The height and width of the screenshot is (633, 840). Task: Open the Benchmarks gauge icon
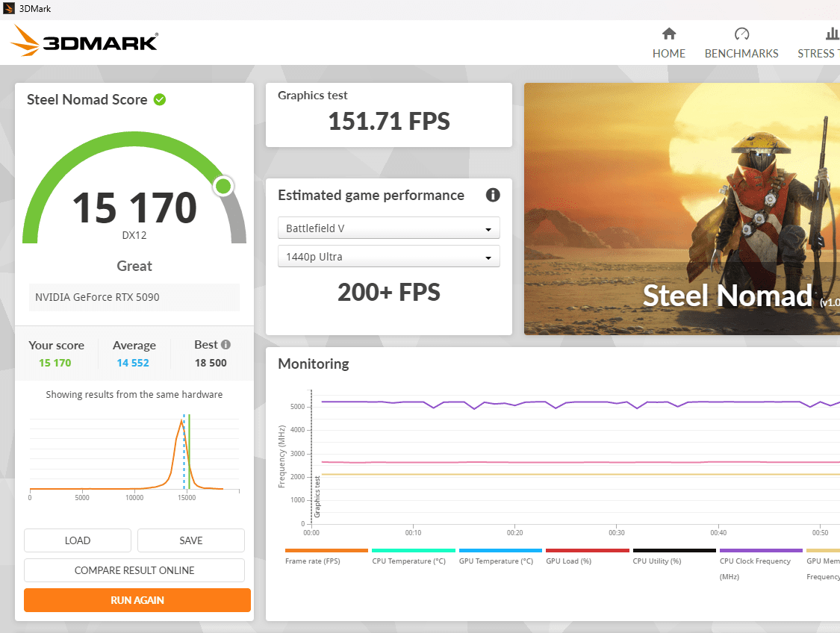coord(741,34)
